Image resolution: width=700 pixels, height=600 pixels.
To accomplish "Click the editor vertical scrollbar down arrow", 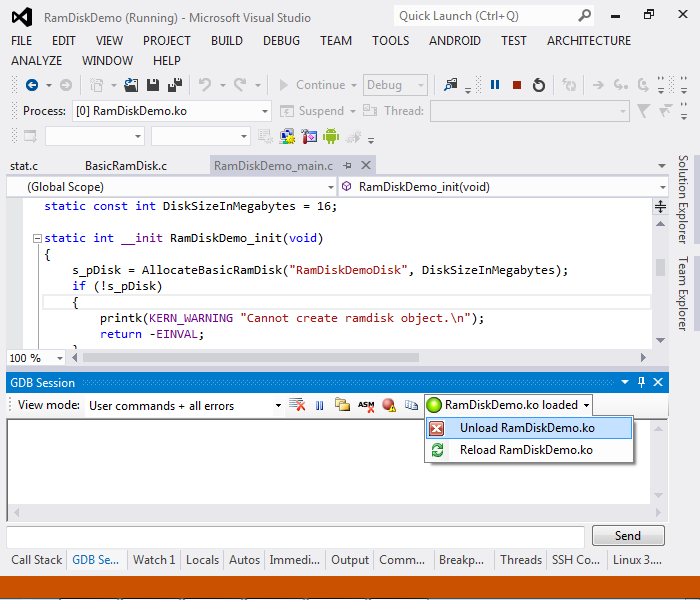I will tap(661, 341).
